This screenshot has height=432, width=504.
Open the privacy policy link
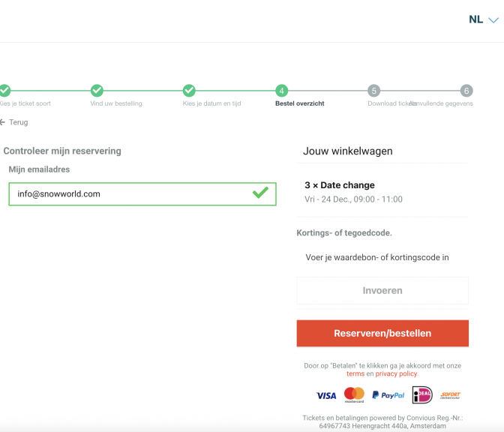[396, 373]
